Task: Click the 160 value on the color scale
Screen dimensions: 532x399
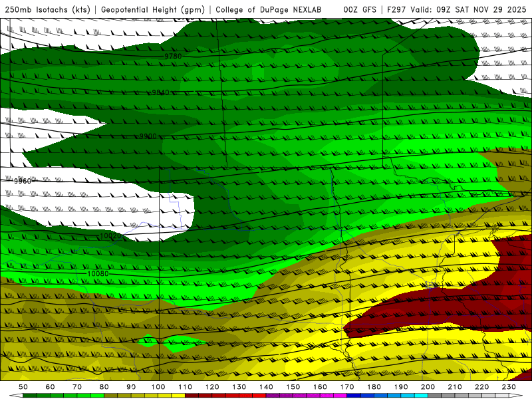Action: 320,387
